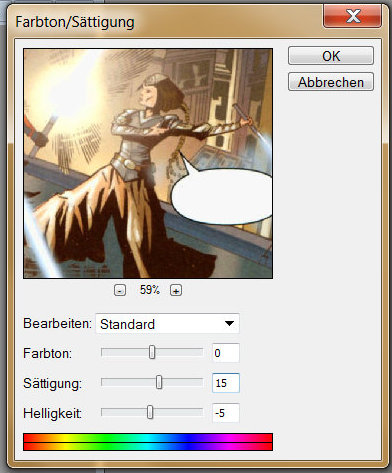Screen dimensions: 392x473
Task: Cancel with the Abbrechen button
Action: pos(331,82)
